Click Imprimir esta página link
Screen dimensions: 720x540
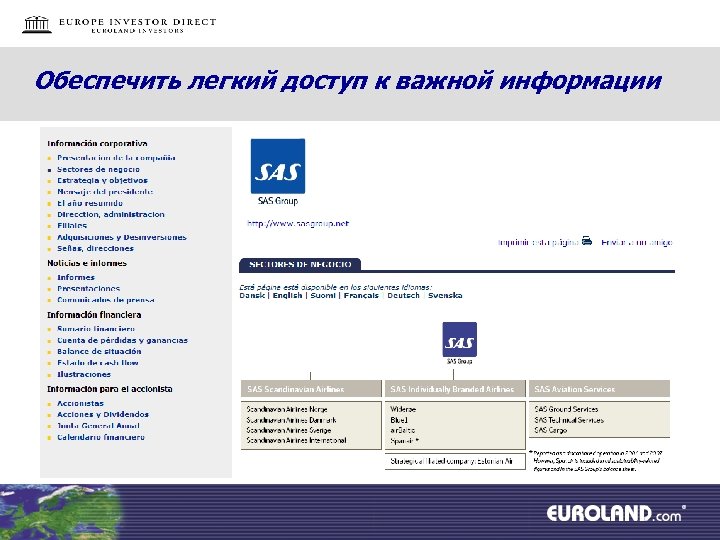point(538,242)
